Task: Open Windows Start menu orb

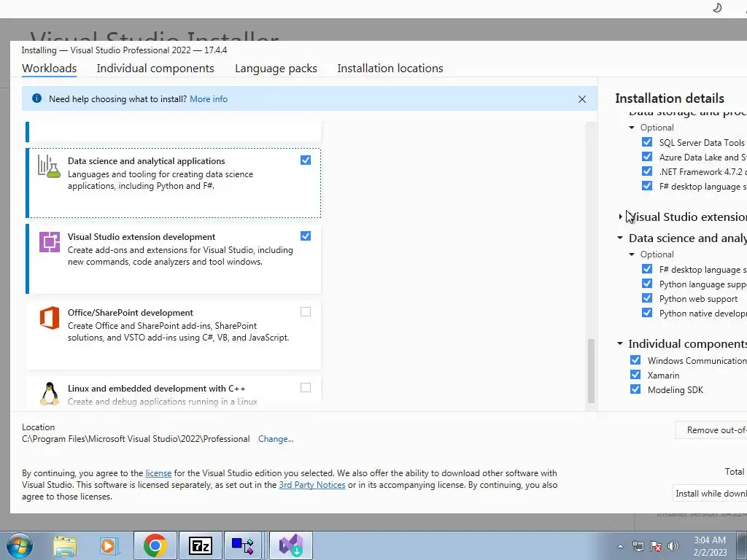Action: [x=19, y=545]
